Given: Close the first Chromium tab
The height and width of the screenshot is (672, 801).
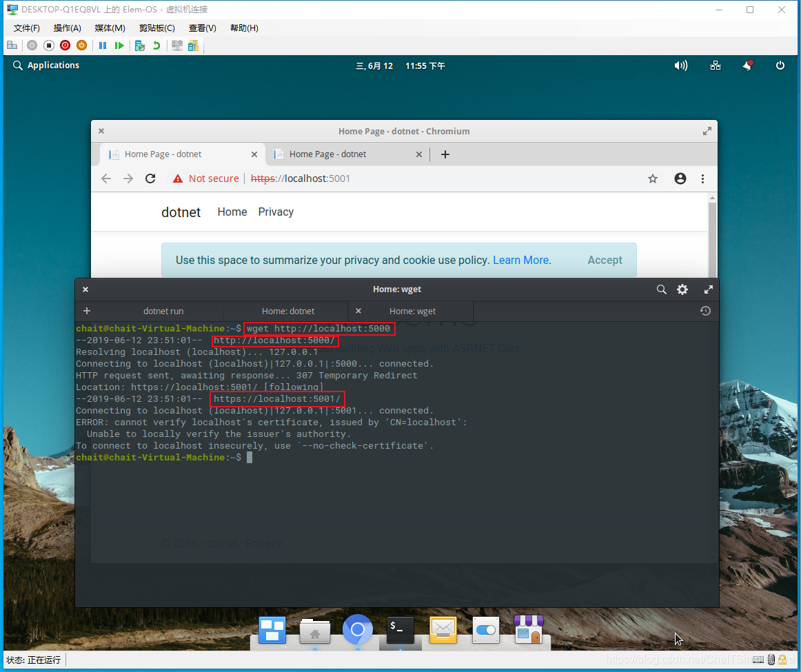Looking at the screenshot, I should 254,154.
